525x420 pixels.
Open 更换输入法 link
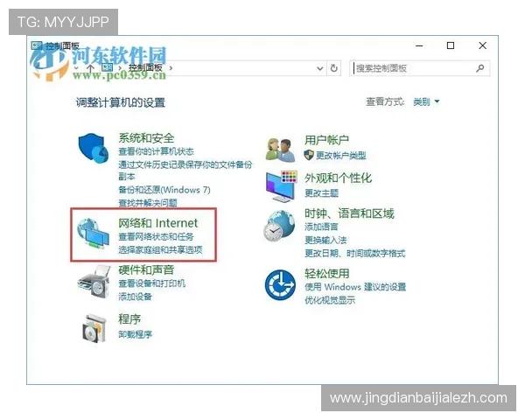coord(325,240)
